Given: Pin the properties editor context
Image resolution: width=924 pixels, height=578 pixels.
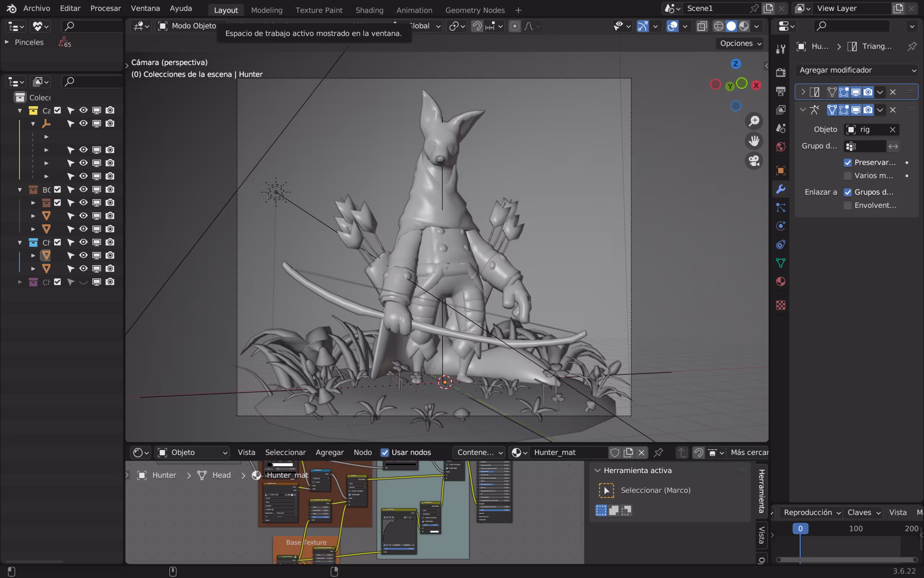Looking at the screenshot, I should point(912,46).
